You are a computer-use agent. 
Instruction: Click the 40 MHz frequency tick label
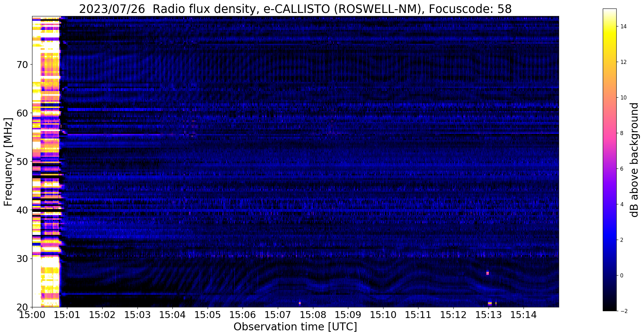pos(22,210)
